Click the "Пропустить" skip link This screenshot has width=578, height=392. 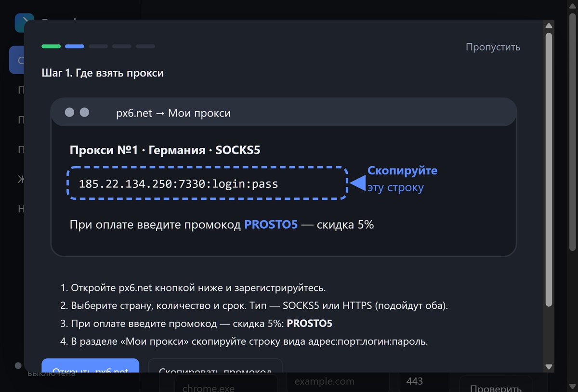pyautogui.click(x=493, y=47)
